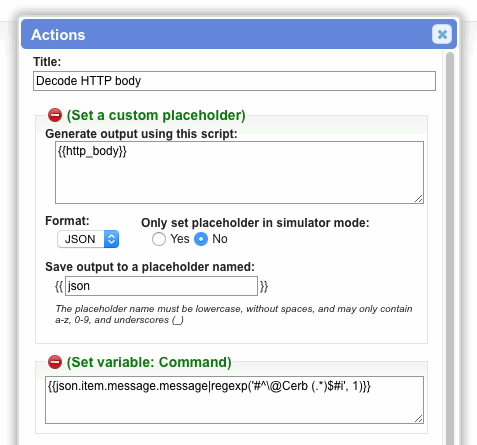Viewport: 477px width, 445px height.
Task: Click the Title field containing Decode HTTP body
Action: (x=234, y=81)
